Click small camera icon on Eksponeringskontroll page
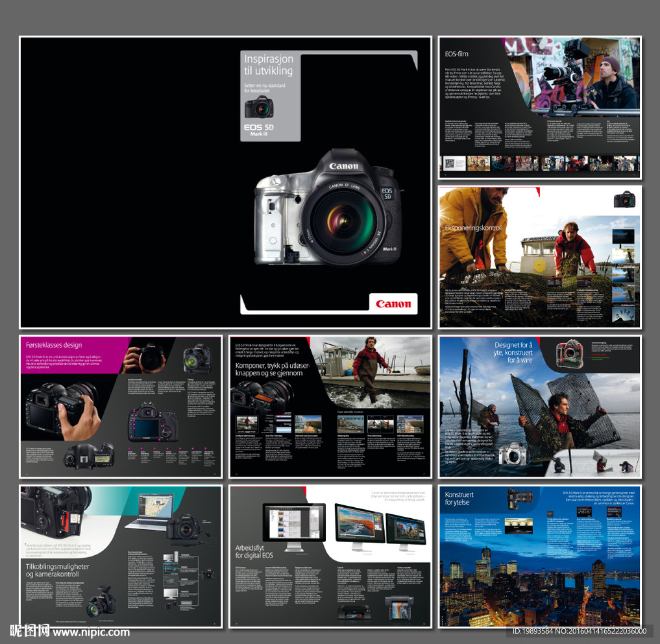This screenshot has width=660, height=644. [624, 199]
